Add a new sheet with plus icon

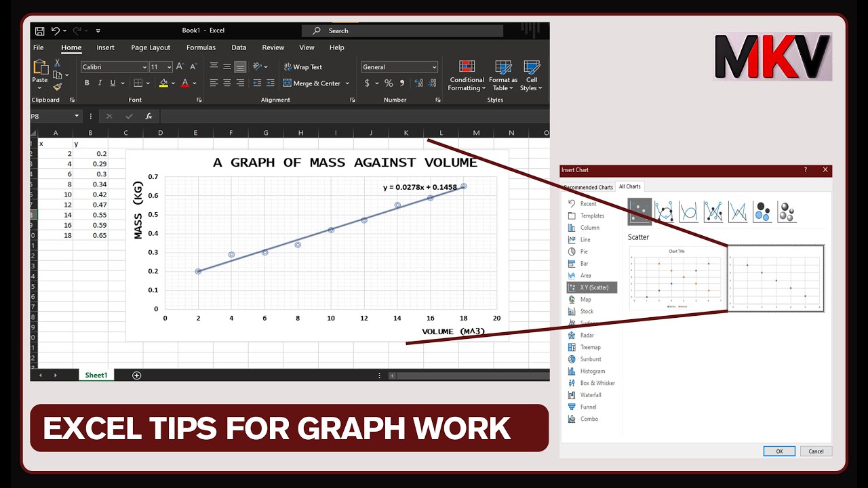(137, 375)
